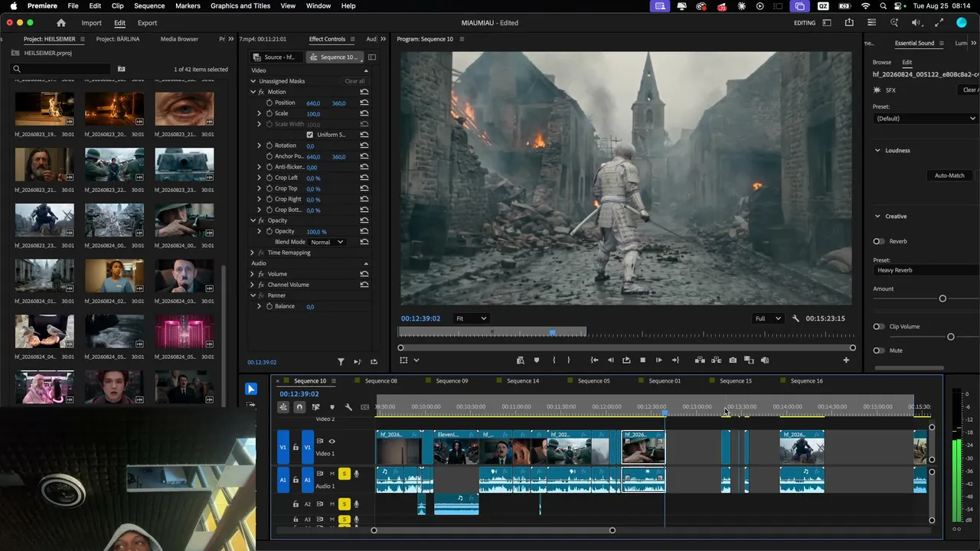Adjust the Clip Volume slider
This screenshot has width=980, height=551.
point(951,337)
